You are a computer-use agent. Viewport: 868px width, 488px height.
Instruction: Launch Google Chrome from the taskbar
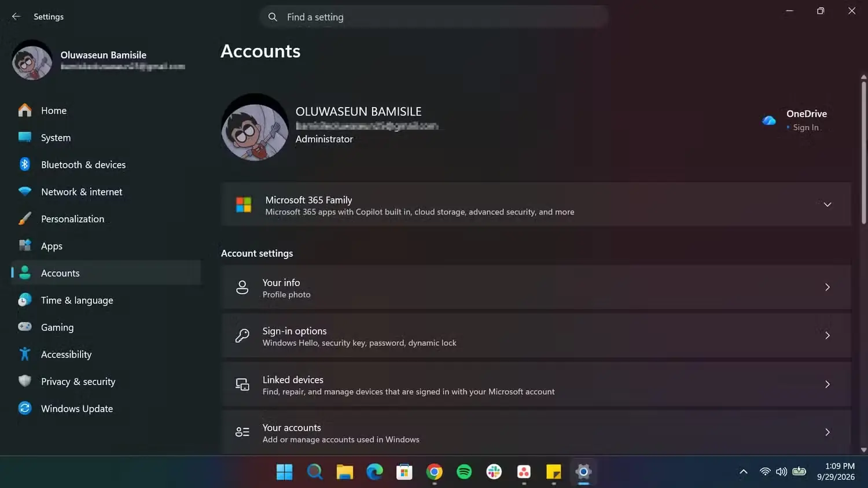pyautogui.click(x=435, y=472)
